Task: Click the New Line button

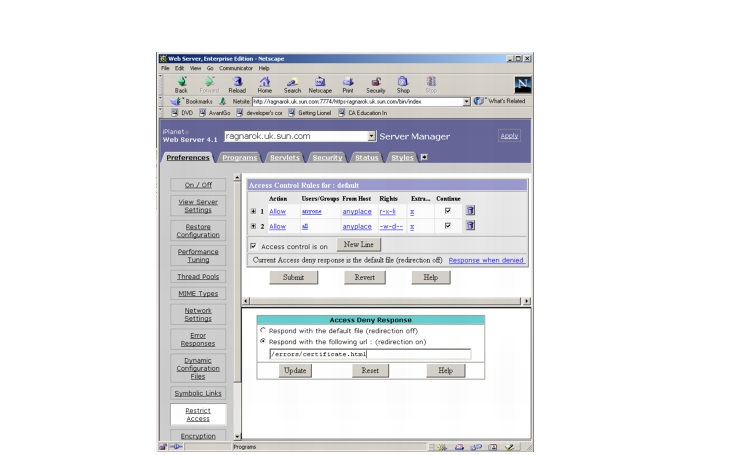Action: point(358,244)
